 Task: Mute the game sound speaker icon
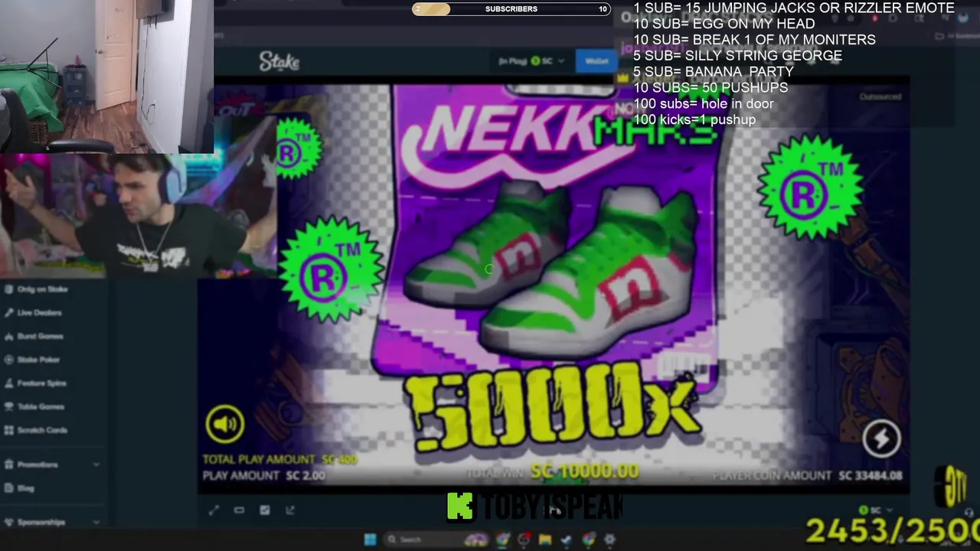(224, 424)
